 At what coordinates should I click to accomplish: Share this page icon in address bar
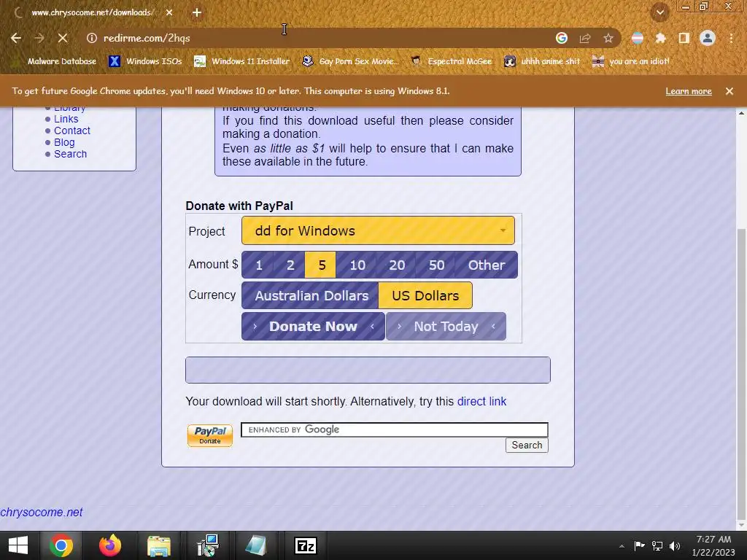tap(585, 38)
